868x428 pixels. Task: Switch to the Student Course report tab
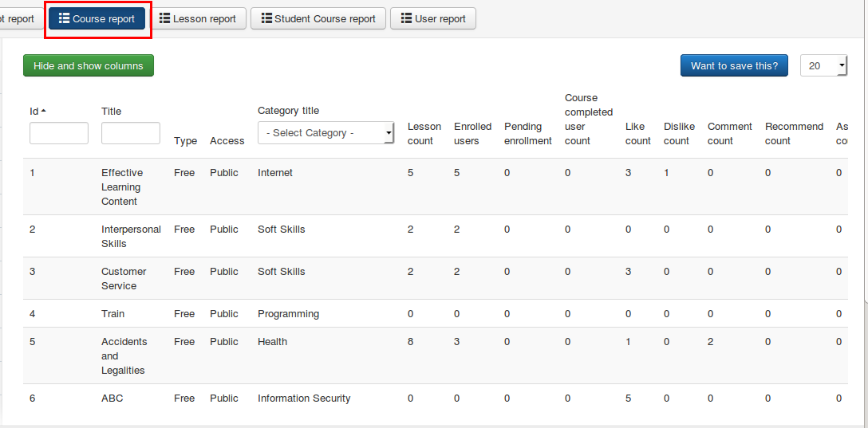[318, 18]
